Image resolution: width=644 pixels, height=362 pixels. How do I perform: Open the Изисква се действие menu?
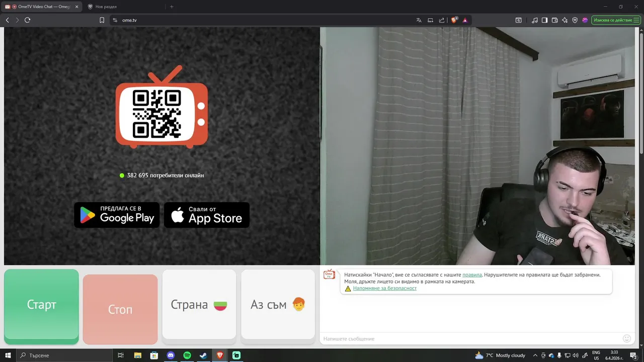coord(616,20)
